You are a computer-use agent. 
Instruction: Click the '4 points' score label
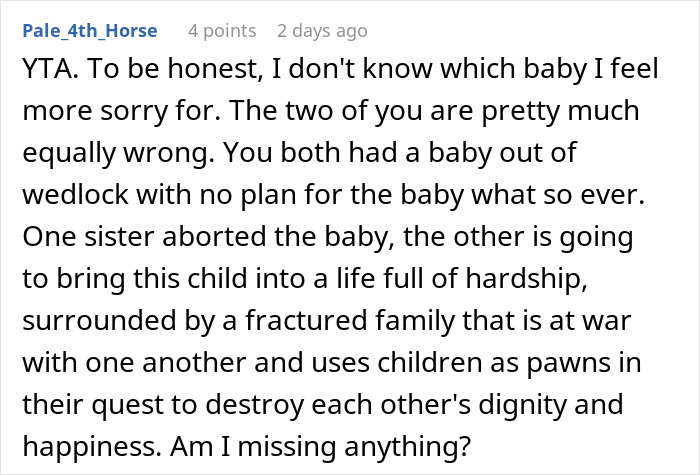222,31
